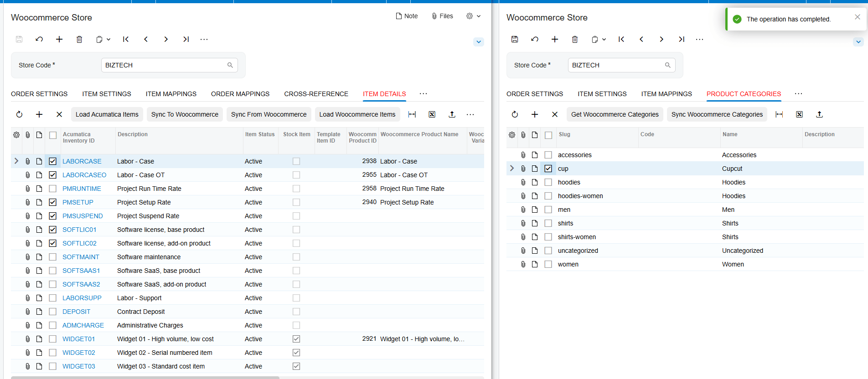Click the Item Details horizontal scrollbar
868x379 pixels.
[145, 377]
